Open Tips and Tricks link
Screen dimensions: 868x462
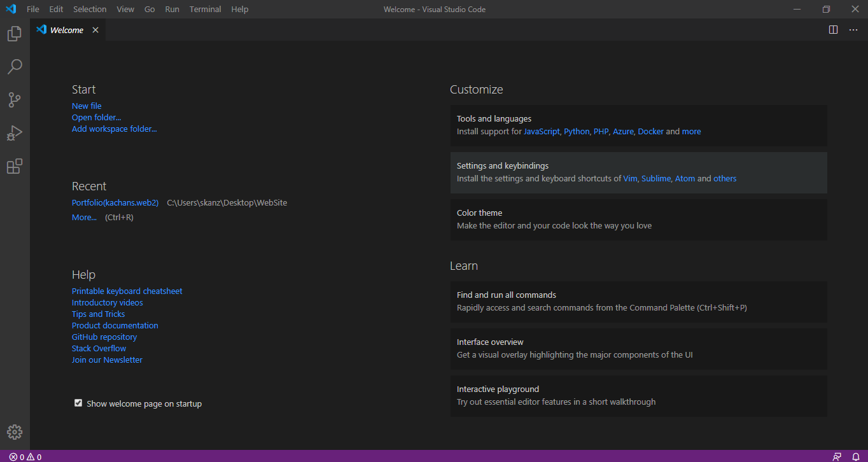coord(98,314)
